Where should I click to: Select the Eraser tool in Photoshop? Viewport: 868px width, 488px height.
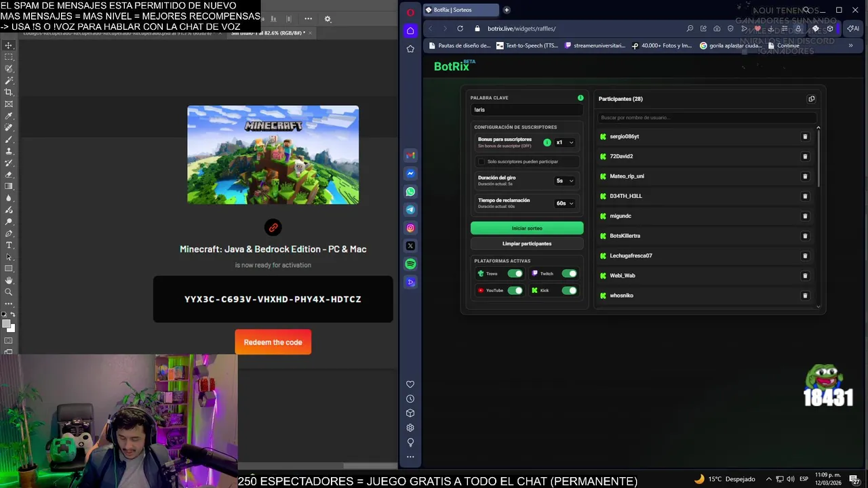pos(9,175)
